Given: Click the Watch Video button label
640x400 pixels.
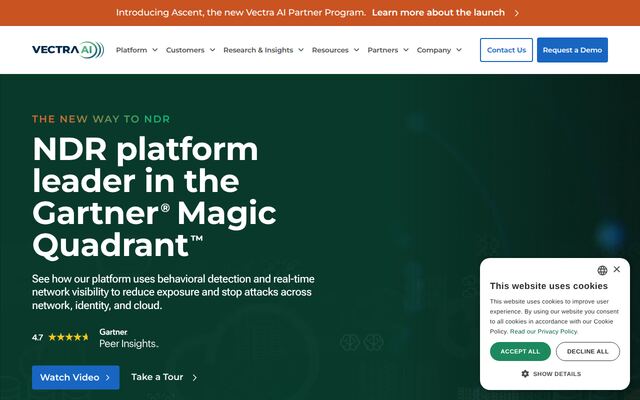Looking at the screenshot, I should (x=70, y=378).
